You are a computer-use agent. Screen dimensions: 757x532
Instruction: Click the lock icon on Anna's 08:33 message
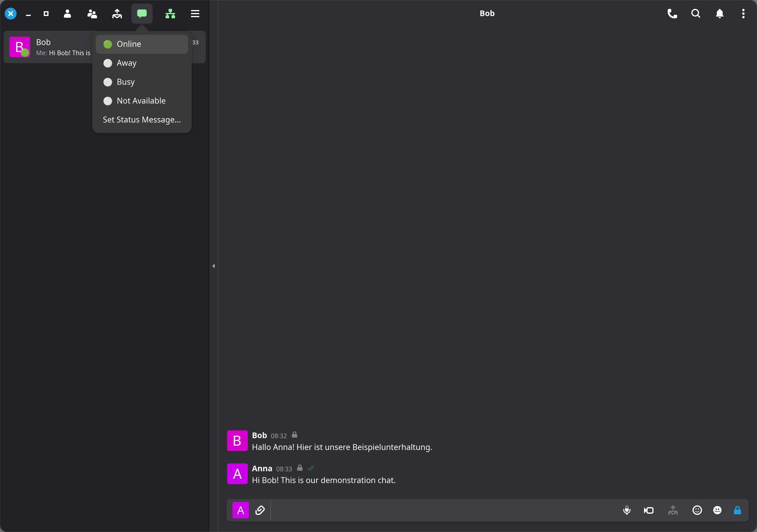pyautogui.click(x=300, y=468)
